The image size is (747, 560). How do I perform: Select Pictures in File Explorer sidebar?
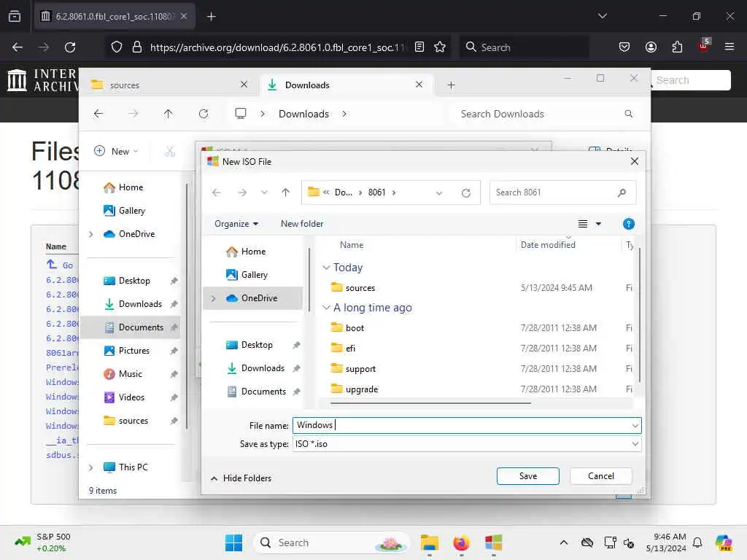click(x=133, y=351)
